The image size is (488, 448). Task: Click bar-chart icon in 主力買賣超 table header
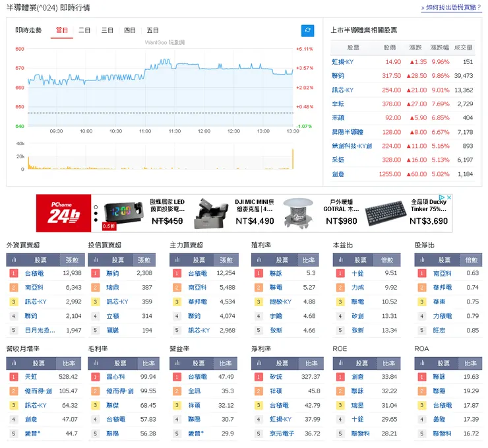[177, 260]
